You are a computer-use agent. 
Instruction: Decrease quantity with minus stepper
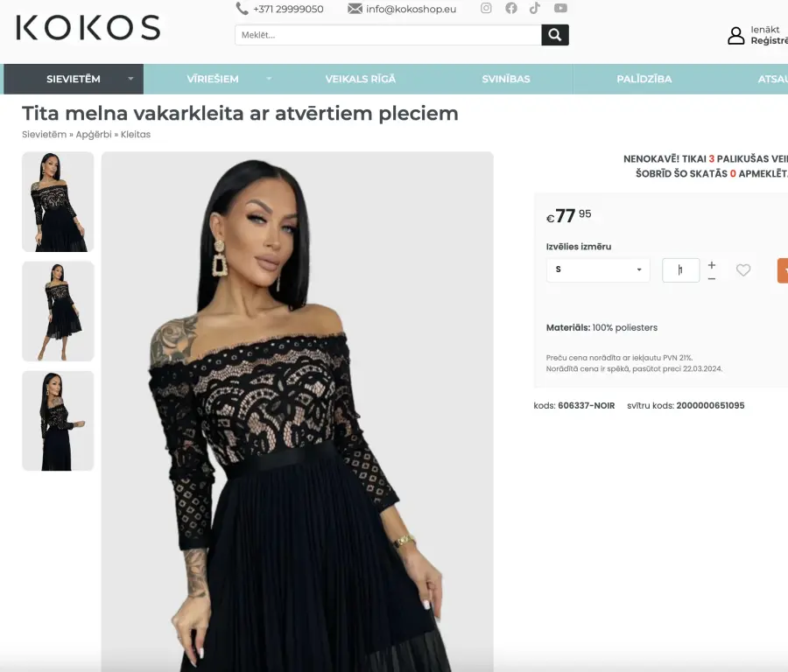click(x=712, y=279)
